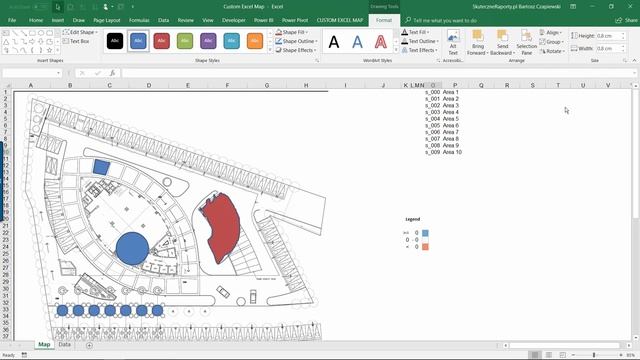Open Text Outline dropdown
This screenshot has width=640, height=360.
[420, 41]
